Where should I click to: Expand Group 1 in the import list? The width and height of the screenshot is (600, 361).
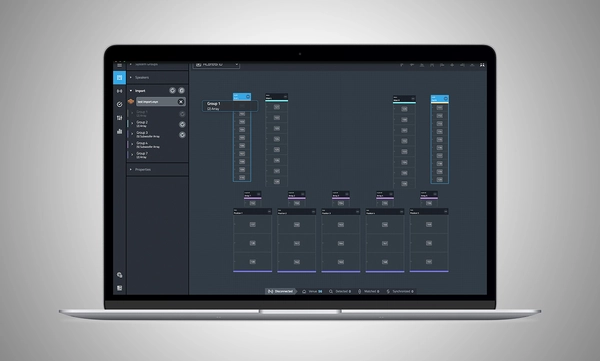132,113
